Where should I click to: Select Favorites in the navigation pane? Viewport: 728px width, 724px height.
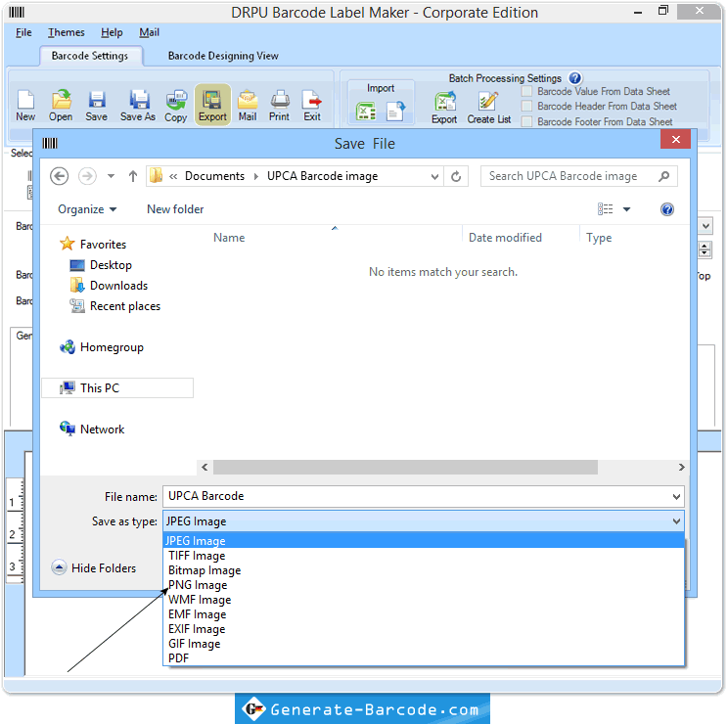click(x=93, y=245)
